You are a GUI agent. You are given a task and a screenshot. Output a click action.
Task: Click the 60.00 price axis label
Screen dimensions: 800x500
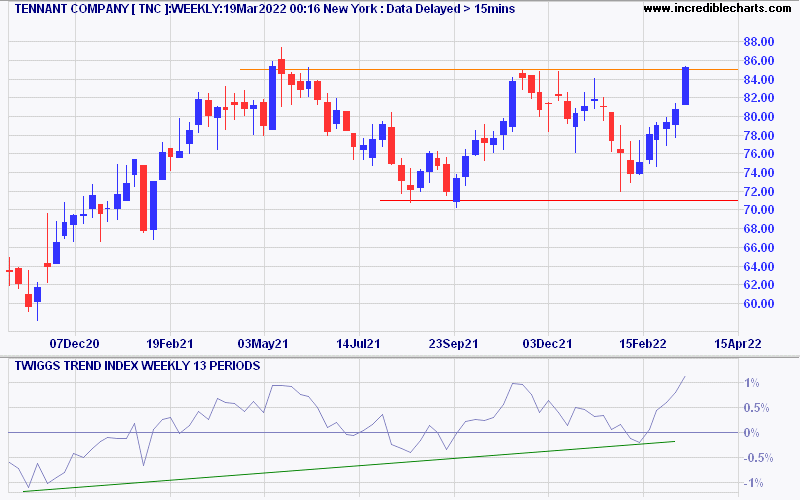tap(758, 304)
